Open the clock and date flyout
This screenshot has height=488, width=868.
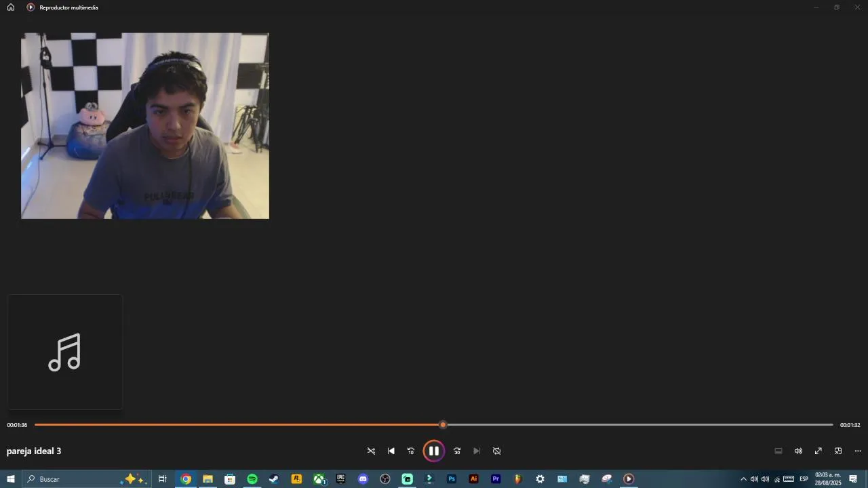[828, 479]
